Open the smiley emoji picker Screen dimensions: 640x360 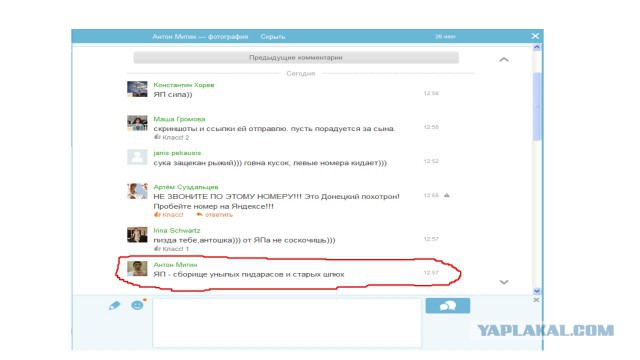click(x=138, y=305)
